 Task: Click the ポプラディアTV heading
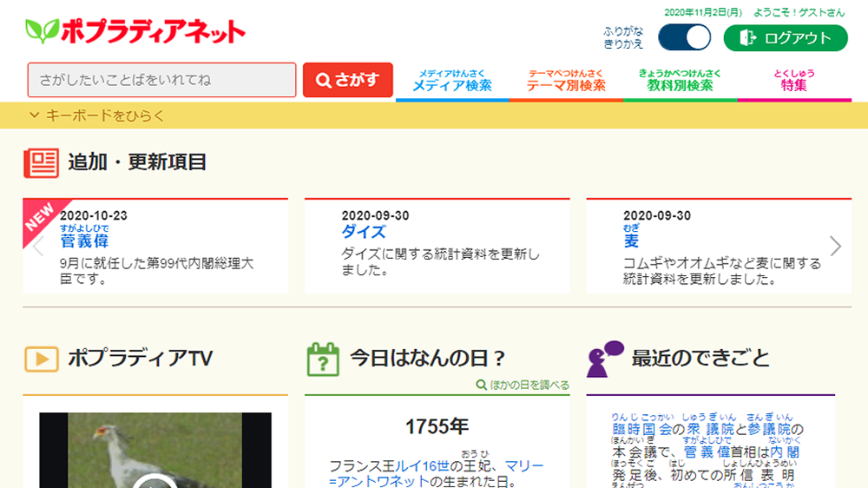point(140,359)
